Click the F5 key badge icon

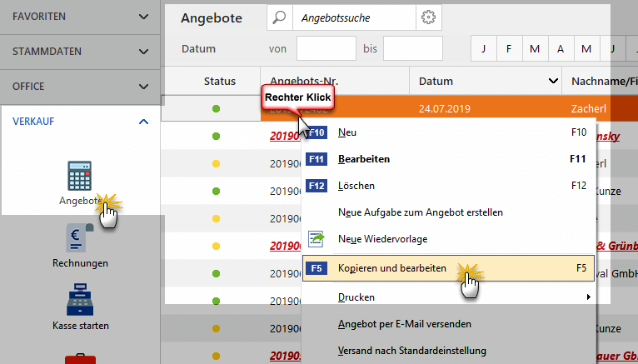coord(317,268)
